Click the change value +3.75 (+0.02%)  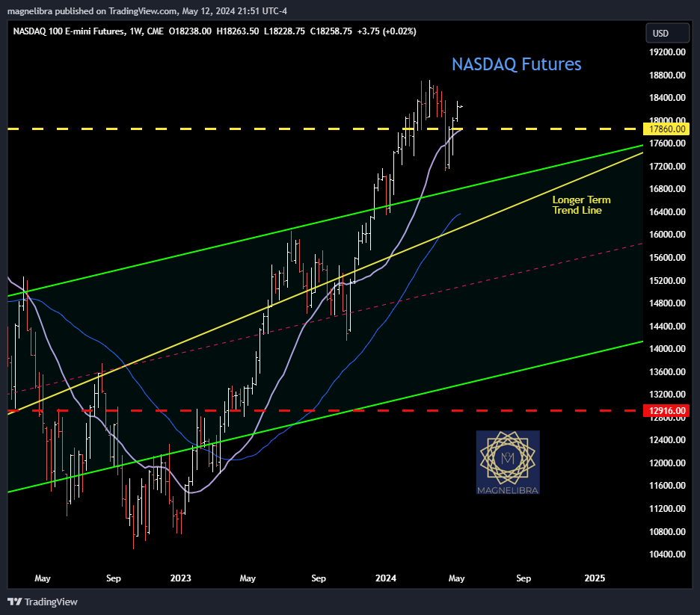(x=387, y=31)
